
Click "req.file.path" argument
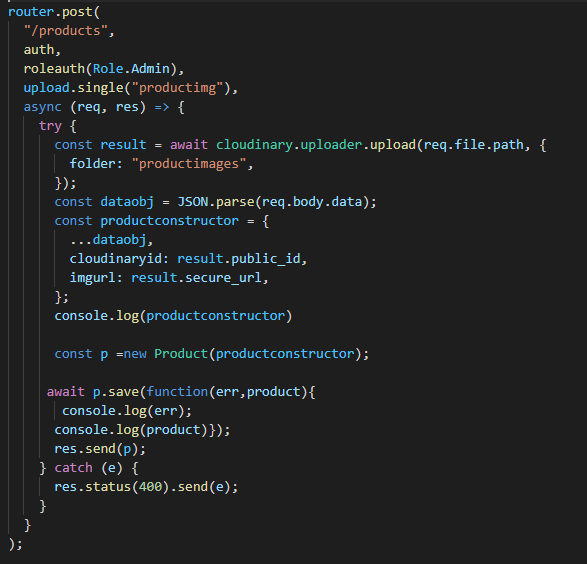tap(474, 145)
